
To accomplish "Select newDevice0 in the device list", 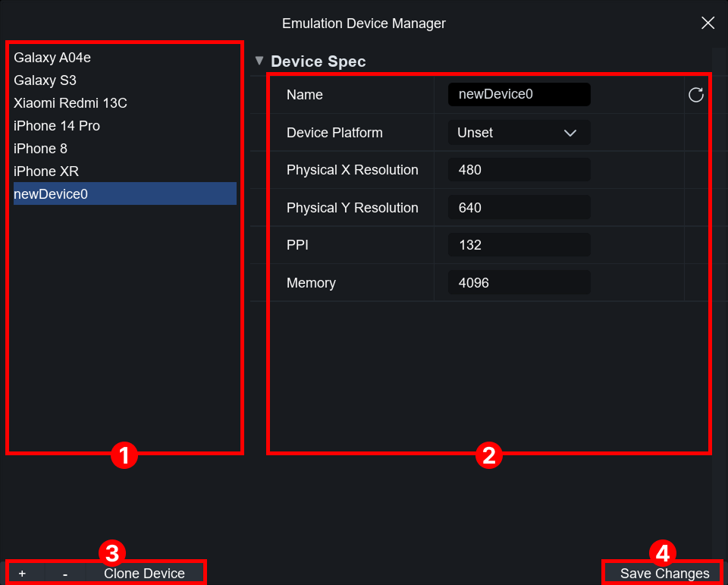I will pos(51,194).
